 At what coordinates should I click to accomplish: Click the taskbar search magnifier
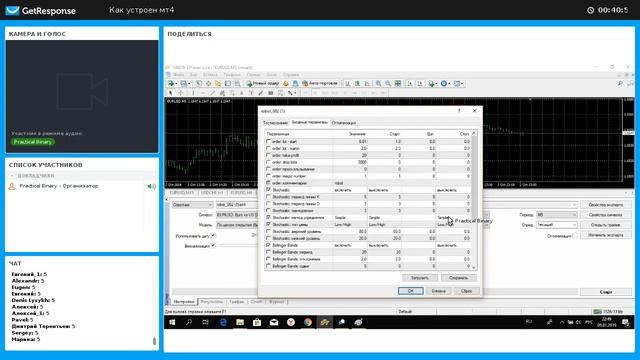[189, 322]
